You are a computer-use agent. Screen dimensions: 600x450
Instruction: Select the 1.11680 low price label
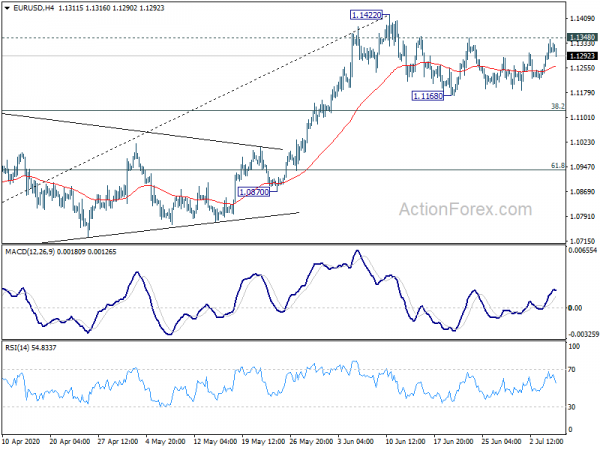(428, 96)
